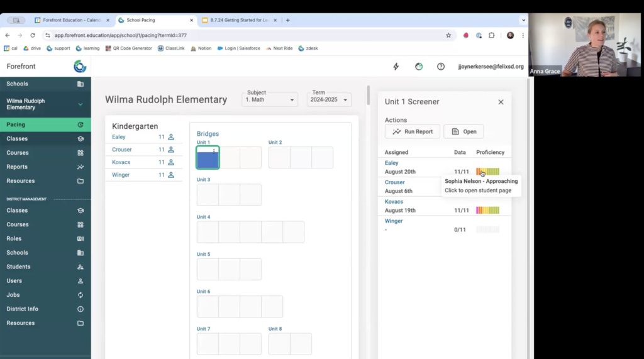Image resolution: width=644 pixels, height=359 pixels.
Task: Click the help question mark icon
Action: [x=441, y=67]
